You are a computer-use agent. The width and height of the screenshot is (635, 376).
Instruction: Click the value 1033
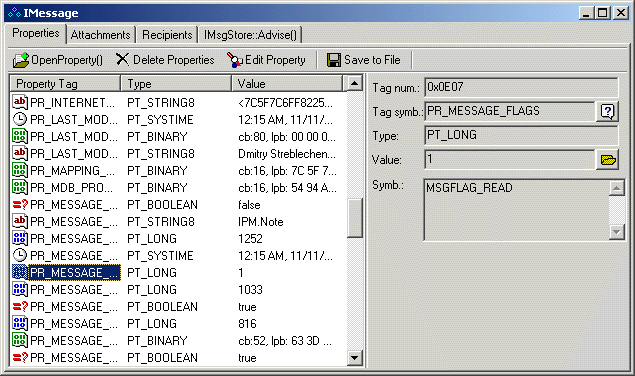tap(250, 290)
